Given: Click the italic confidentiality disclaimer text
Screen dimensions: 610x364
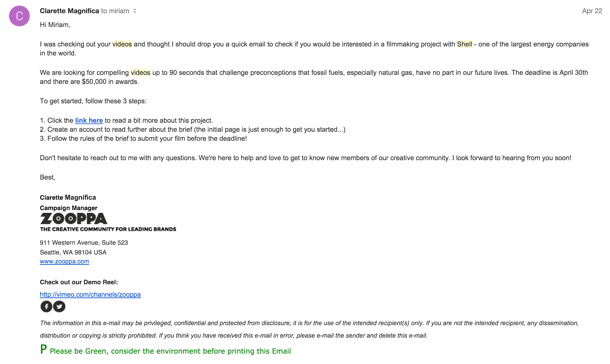Looking at the screenshot, I should click(x=309, y=329).
